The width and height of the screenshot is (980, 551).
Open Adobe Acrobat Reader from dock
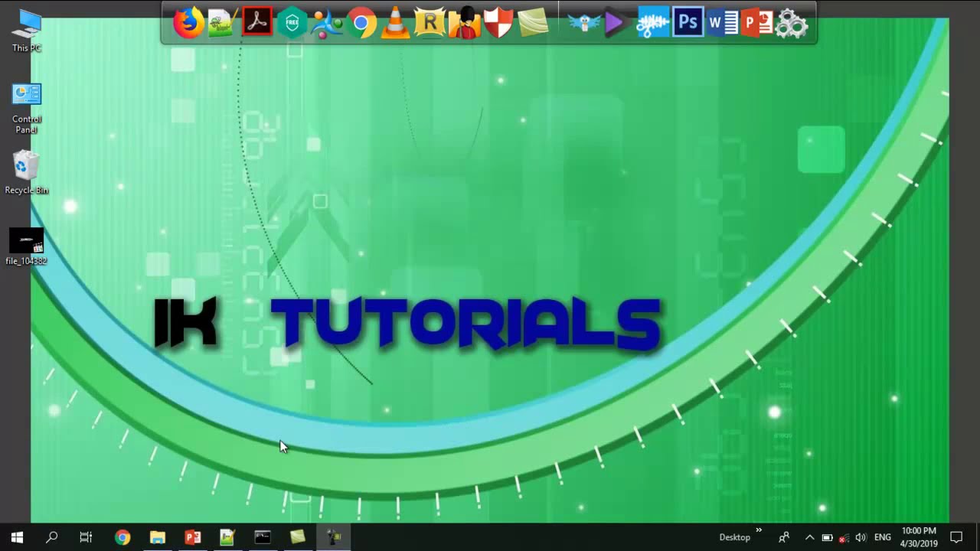(257, 23)
